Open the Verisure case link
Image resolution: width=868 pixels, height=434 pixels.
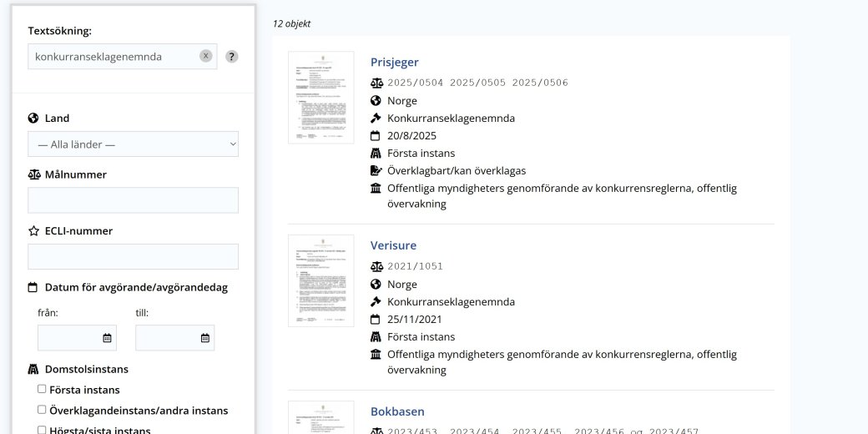tap(393, 245)
